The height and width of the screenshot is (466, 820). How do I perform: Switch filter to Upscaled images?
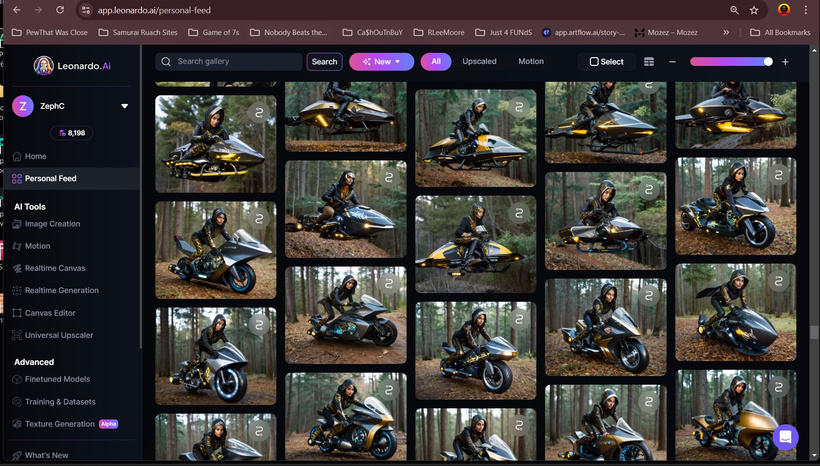(x=479, y=61)
